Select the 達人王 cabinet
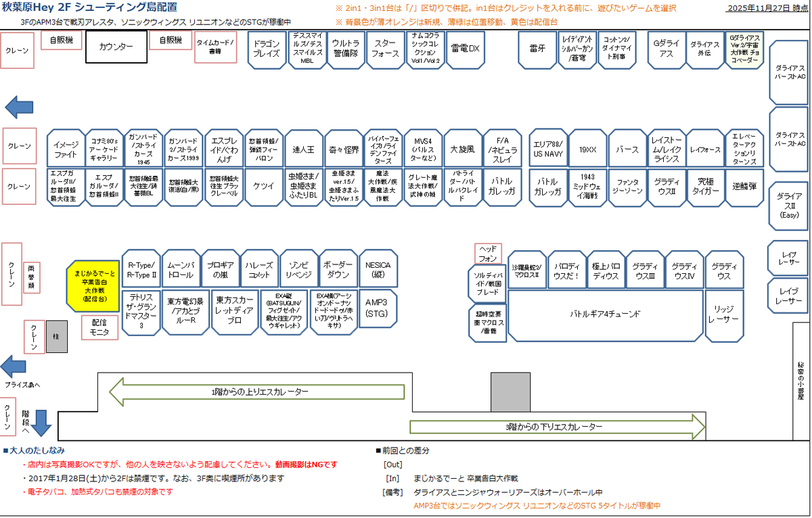Image resolution: width=812 pixels, height=518 pixels. [304, 147]
